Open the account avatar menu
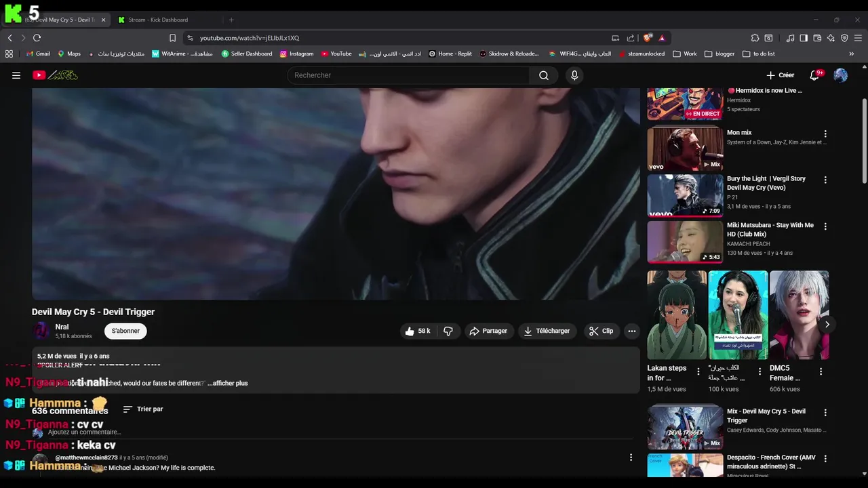868x488 pixels. (x=841, y=75)
